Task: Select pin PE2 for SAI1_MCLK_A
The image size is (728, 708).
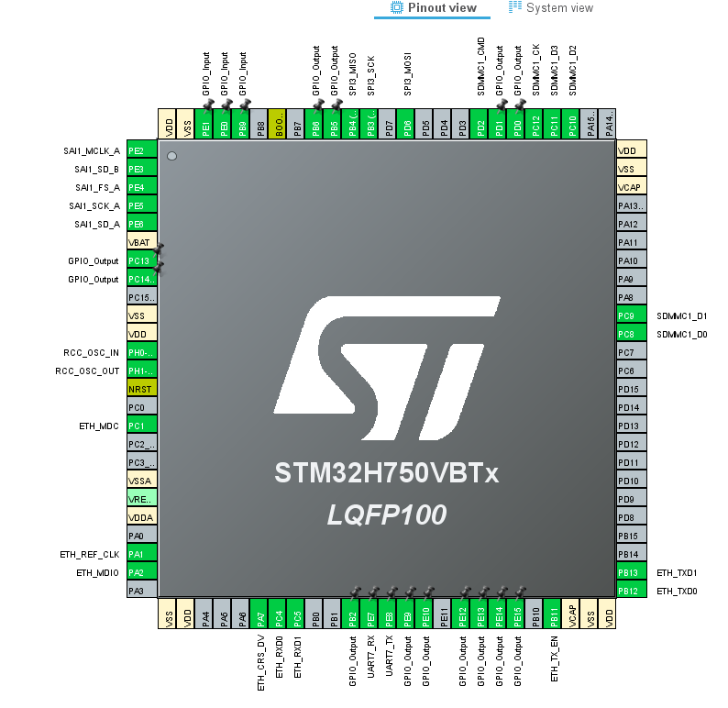Action: (142, 150)
